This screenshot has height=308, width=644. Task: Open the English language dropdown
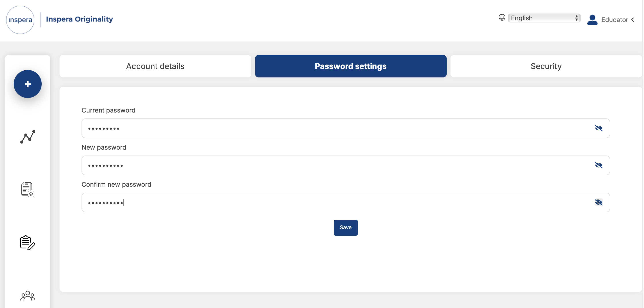pos(544,18)
